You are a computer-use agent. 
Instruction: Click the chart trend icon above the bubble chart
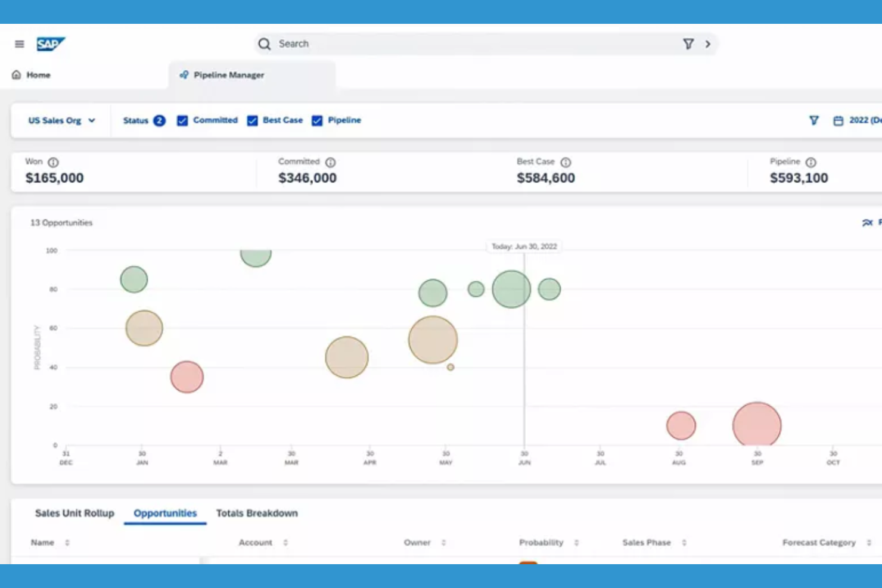pos(867,222)
